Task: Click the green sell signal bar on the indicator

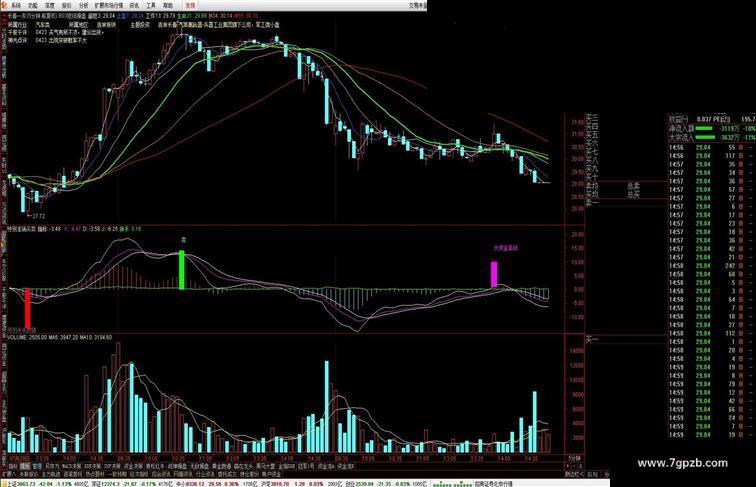Action: tap(182, 270)
